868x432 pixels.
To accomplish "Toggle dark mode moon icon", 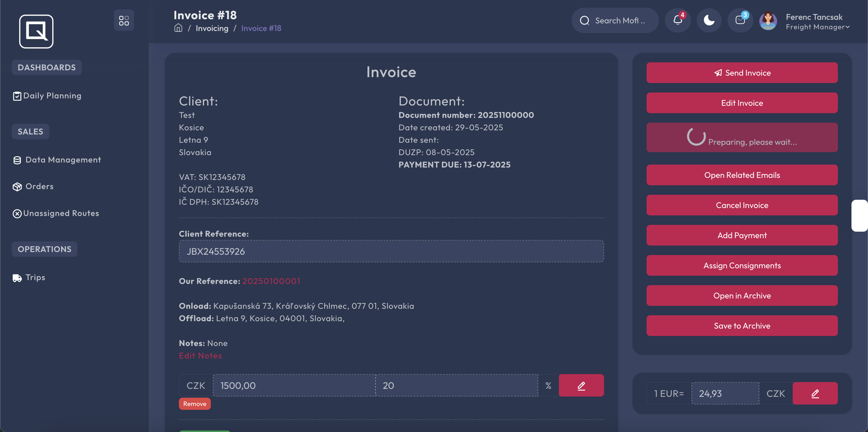I will tap(709, 20).
